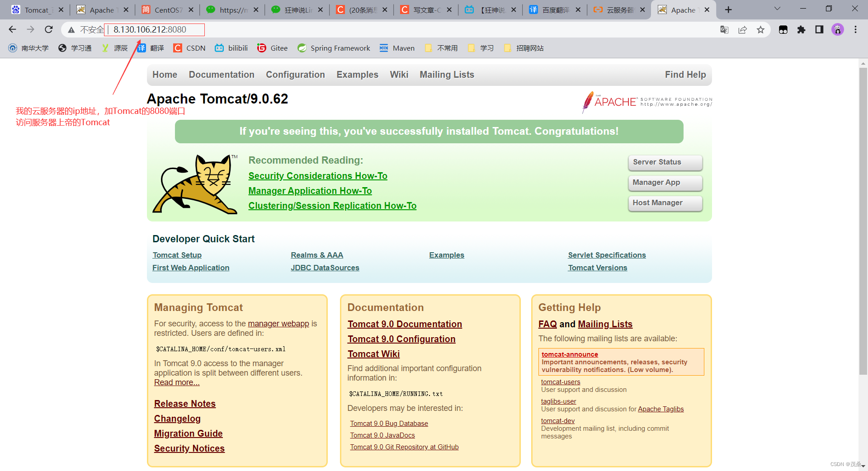Click the vertical scrollbar thumb
Image resolution: width=868 pixels, height=471 pixels.
863,221
